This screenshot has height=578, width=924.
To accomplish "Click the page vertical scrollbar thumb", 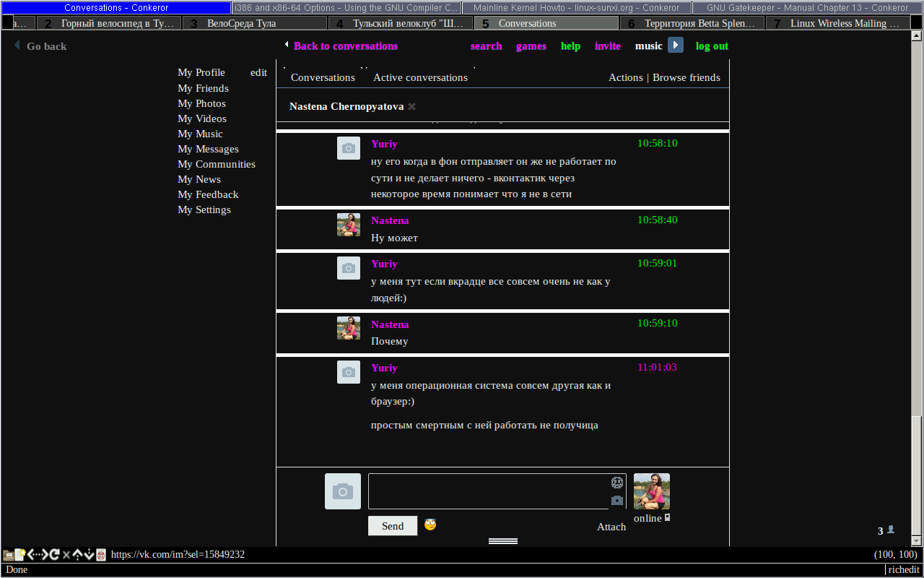I will click(917, 477).
